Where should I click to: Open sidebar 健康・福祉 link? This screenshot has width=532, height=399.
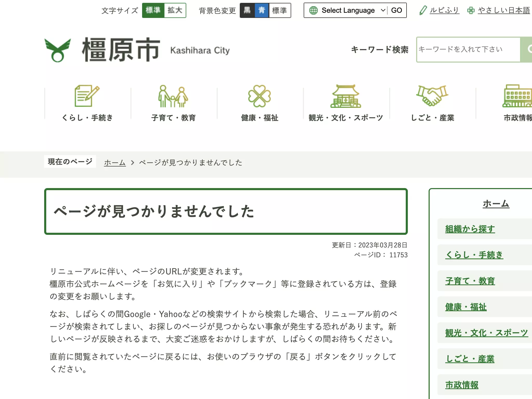point(466,307)
